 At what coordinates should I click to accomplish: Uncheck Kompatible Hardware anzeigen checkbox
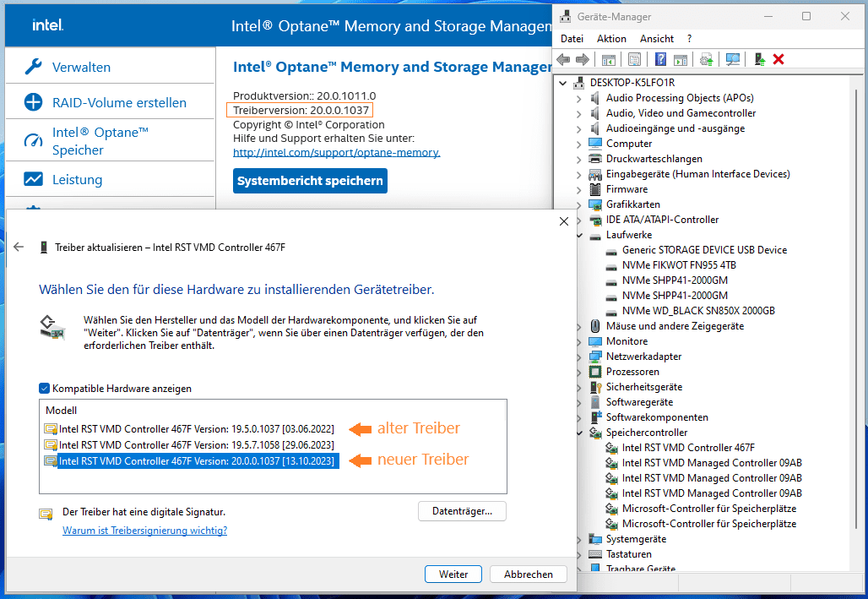44,389
